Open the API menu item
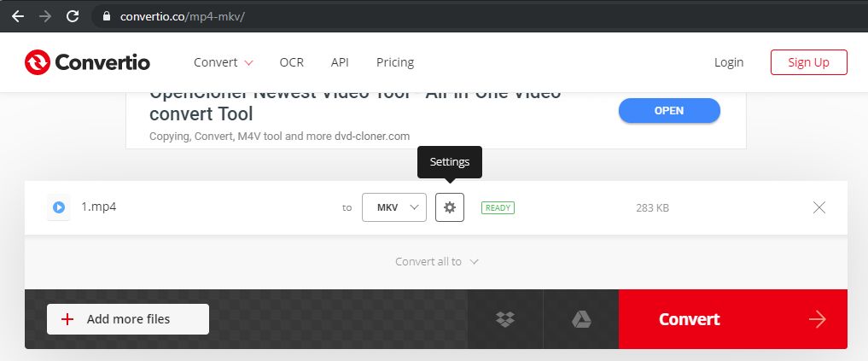 coord(340,62)
